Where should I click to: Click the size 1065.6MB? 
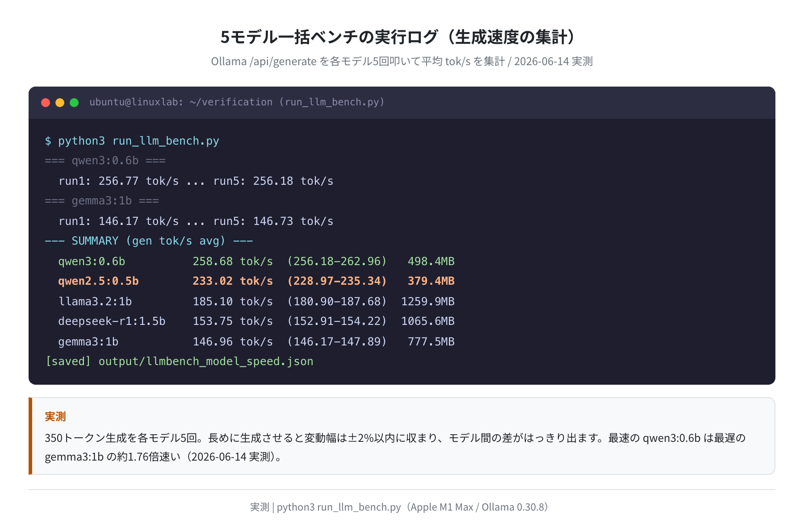pyautogui.click(x=428, y=321)
